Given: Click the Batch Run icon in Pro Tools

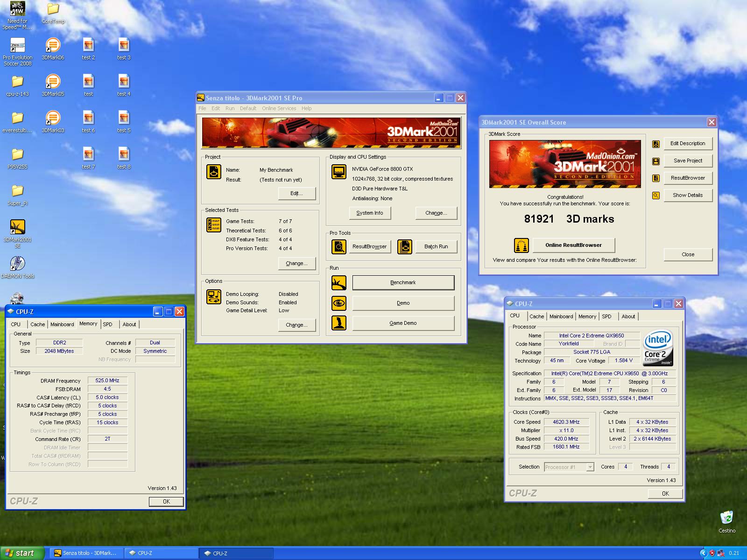Looking at the screenshot, I should click(x=405, y=247).
